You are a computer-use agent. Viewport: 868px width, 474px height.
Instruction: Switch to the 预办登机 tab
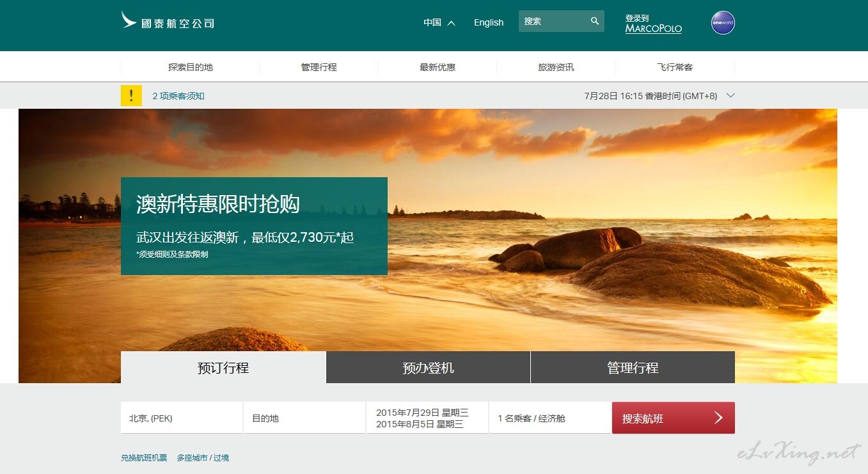click(x=428, y=368)
